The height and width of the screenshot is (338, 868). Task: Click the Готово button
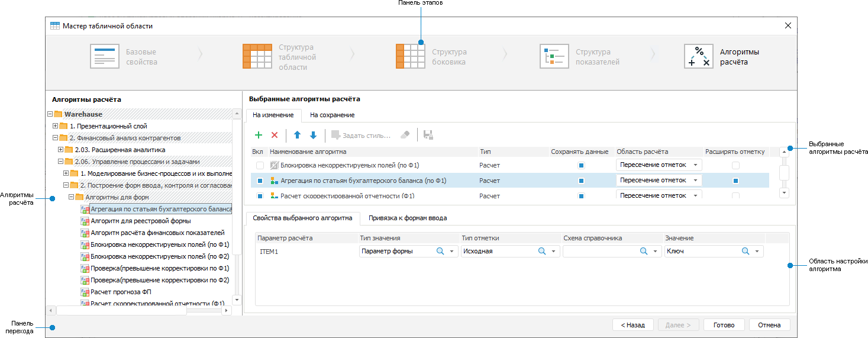click(x=724, y=325)
